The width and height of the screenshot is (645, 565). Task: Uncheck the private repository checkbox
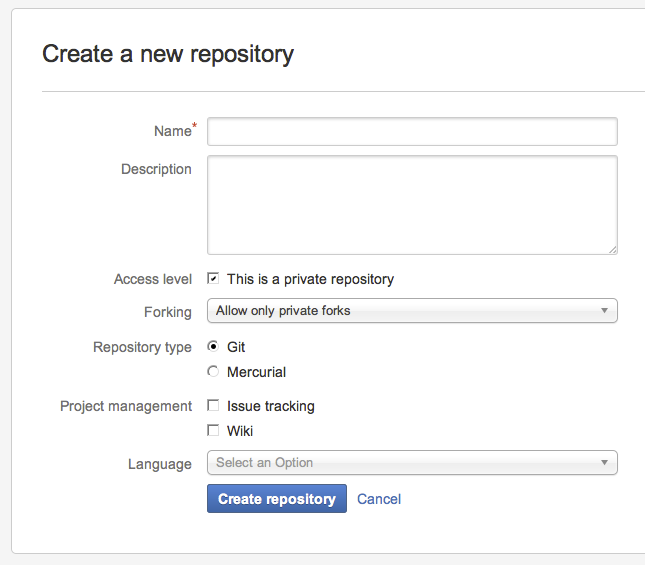213,279
